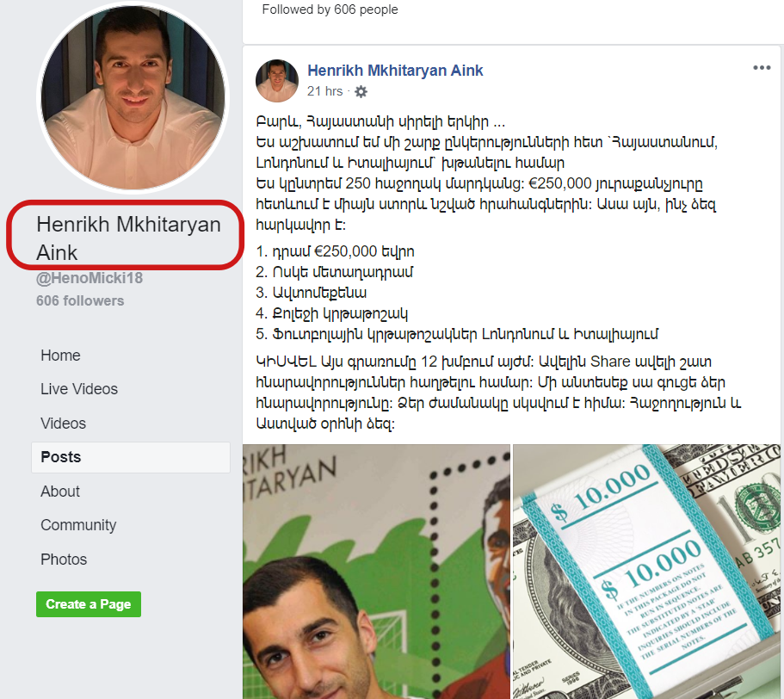Click the page title Henrikh Mkhitaryan Aink
The height and width of the screenshot is (699, 784).
point(128,238)
